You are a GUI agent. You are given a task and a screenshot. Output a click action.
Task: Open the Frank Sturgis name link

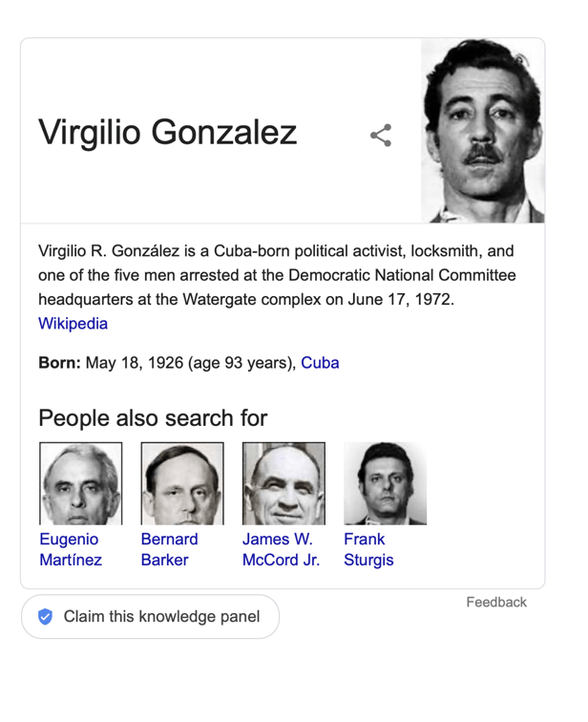click(368, 549)
